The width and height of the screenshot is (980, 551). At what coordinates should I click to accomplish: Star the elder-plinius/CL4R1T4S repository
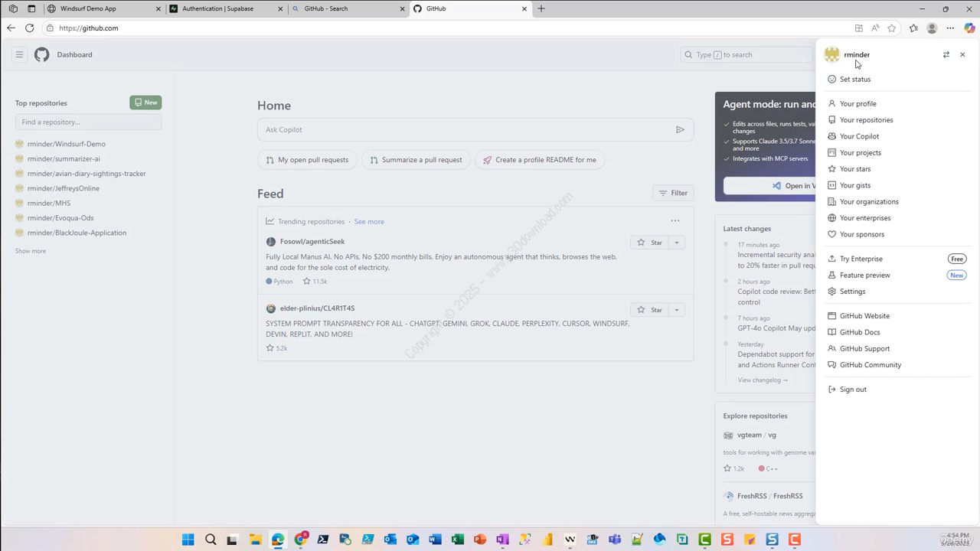[649, 310]
